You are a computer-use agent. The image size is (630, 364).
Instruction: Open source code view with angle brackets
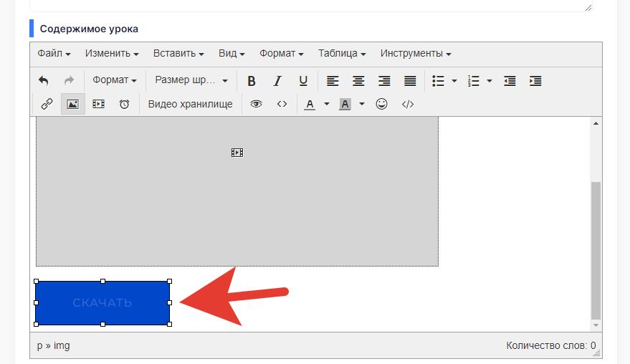(282, 104)
